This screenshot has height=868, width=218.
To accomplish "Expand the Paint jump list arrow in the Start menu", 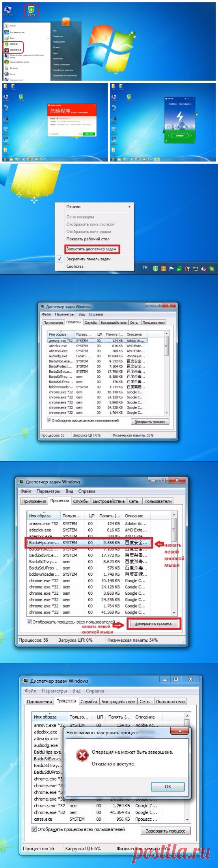I will pyautogui.click(x=48, y=38).
